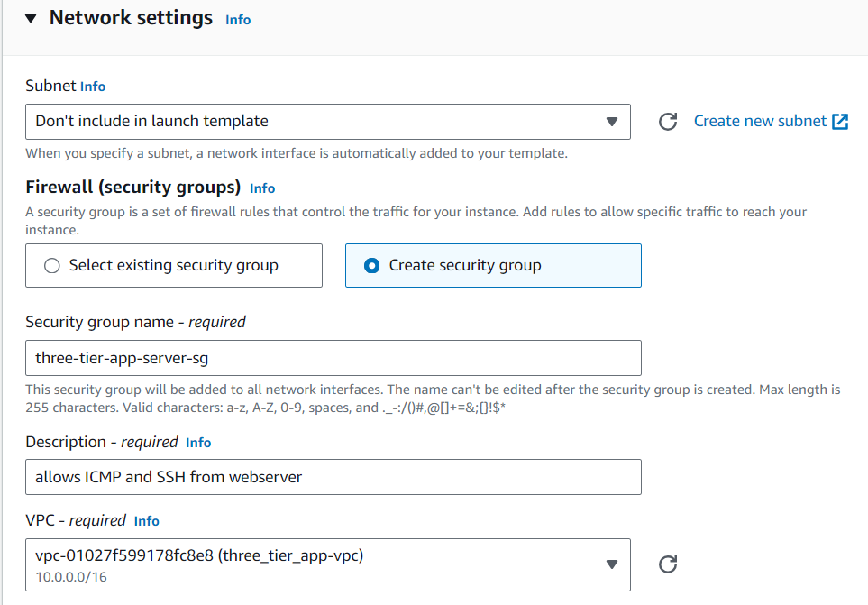Image resolution: width=868 pixels, height=605 pixels.
Task: Open Info link next to VPC label
Action: coord(146,521)
